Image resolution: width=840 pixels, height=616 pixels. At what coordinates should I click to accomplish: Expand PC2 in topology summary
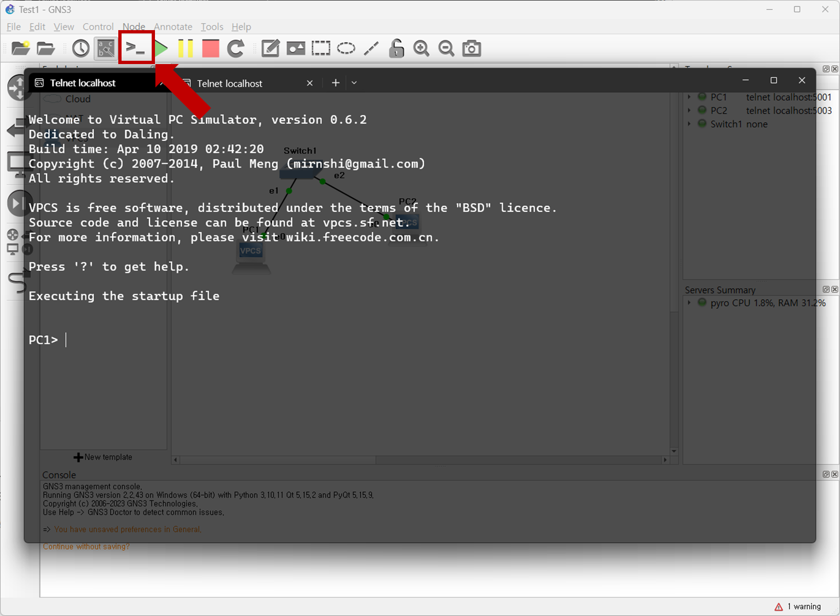pyautogui.click(x=689, y=111)
